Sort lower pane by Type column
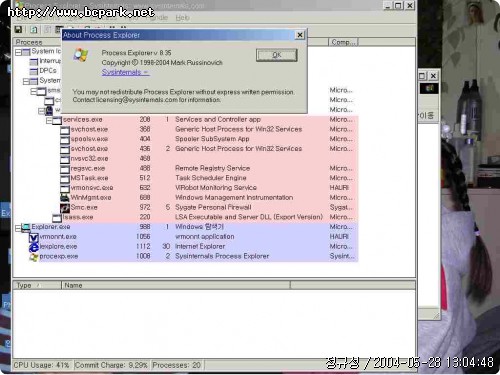Viewport: 500px width, 375px height. tap(37, 285)
